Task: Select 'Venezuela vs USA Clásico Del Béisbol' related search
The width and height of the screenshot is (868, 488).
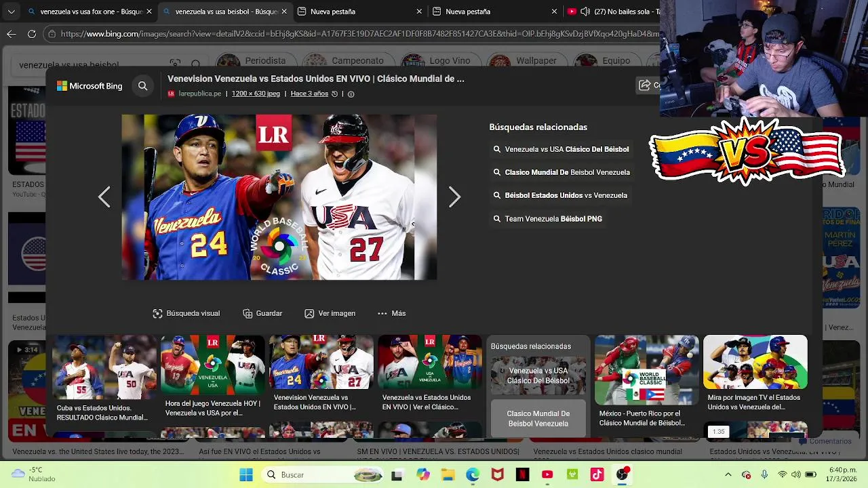Action: pyautogui.click(x=562, y=149)
